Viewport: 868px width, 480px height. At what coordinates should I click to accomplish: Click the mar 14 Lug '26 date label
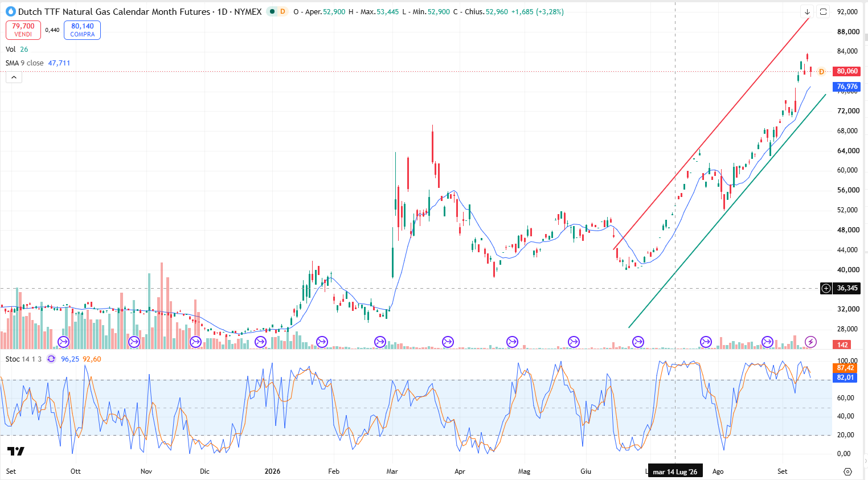(x=675, y=471)
